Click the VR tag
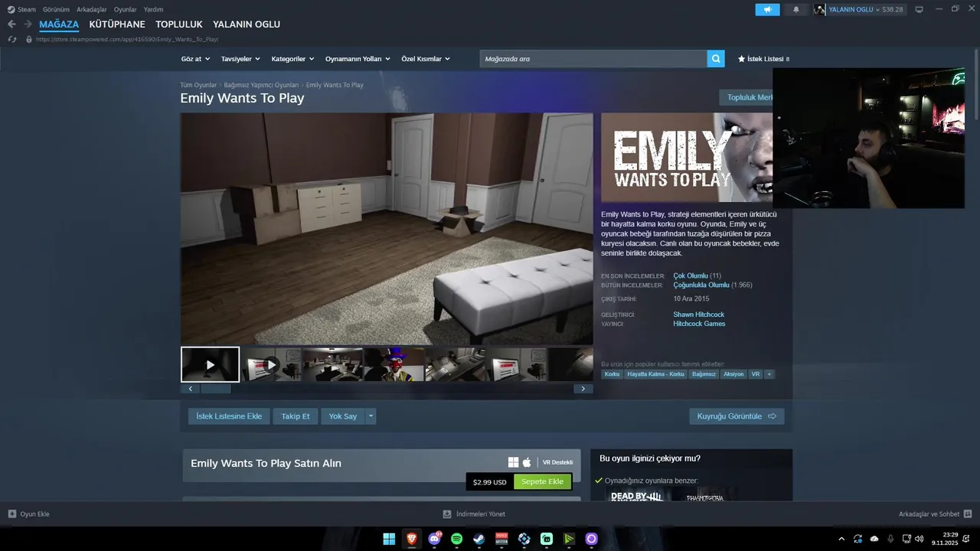The width and height of the screenshot is (980, 551). (x=756, y=374)
